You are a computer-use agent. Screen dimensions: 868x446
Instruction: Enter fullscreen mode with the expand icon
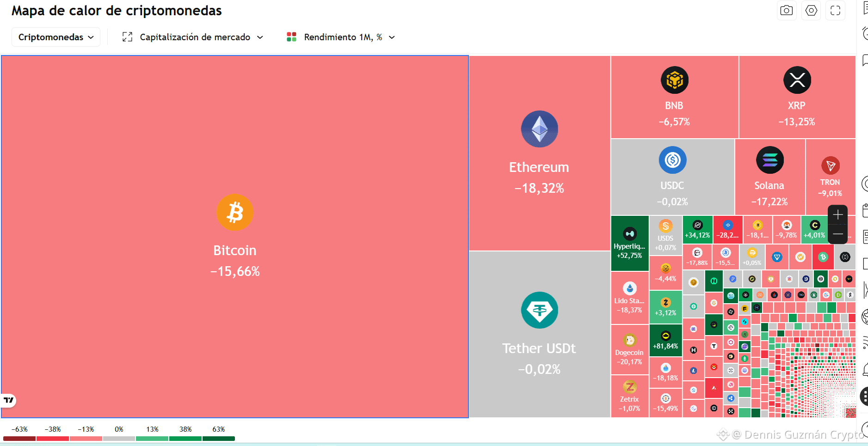coord(835,10)
